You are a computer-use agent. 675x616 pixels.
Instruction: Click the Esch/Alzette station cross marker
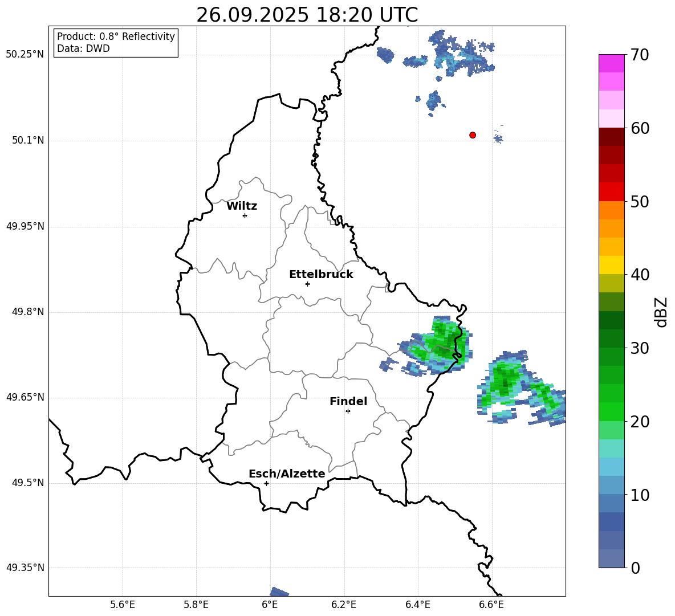coord(266,483)
